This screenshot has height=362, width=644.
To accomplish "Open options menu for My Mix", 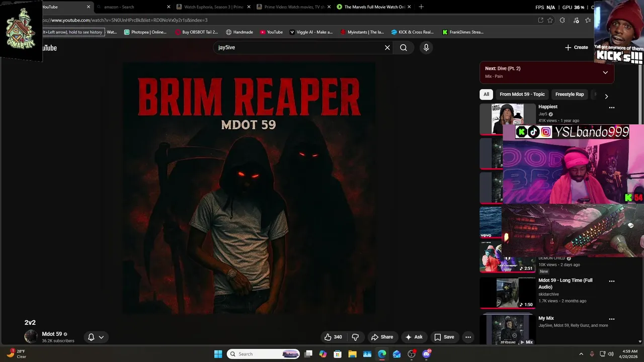I will 612,319.
